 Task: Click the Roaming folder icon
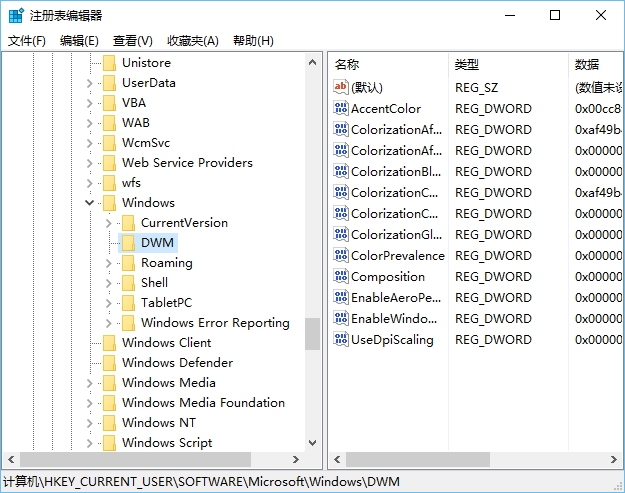128,263
